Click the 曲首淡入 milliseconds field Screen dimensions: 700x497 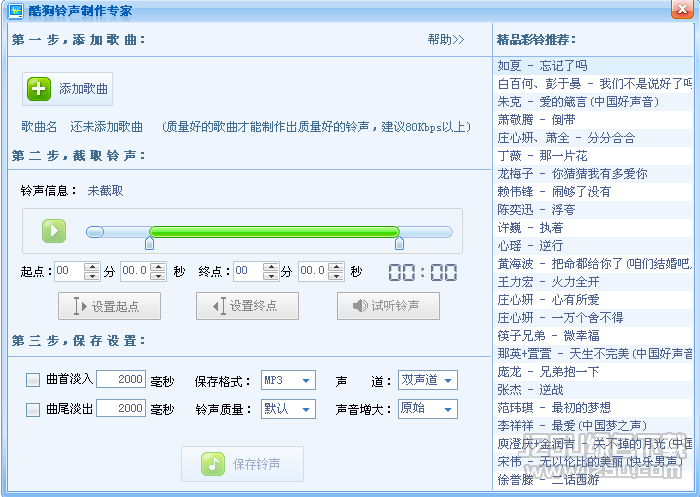(121, 379)
